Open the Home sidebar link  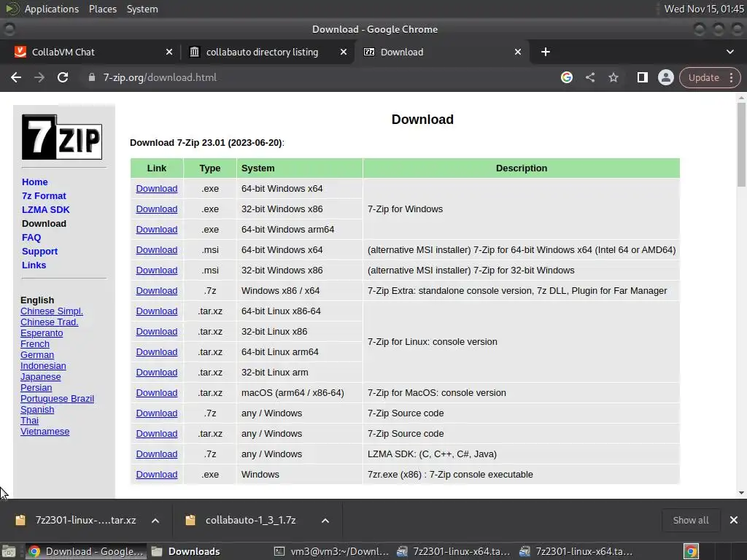tap(35, 182)
